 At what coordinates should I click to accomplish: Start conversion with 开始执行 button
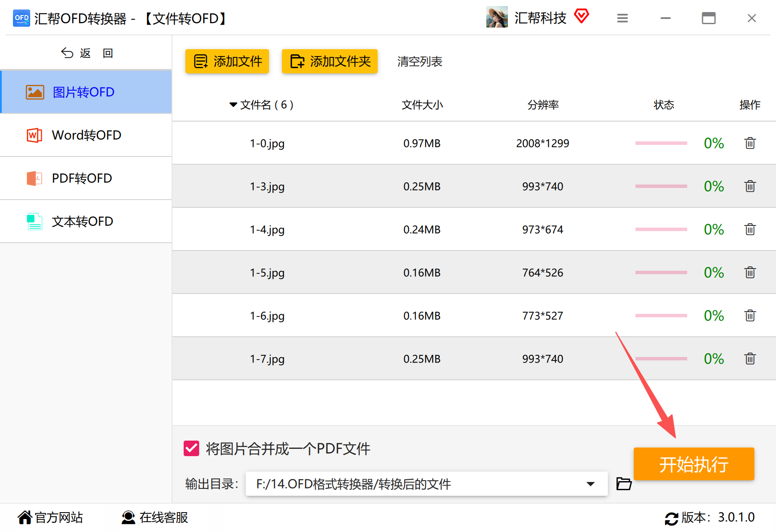(x=694, y=464)
